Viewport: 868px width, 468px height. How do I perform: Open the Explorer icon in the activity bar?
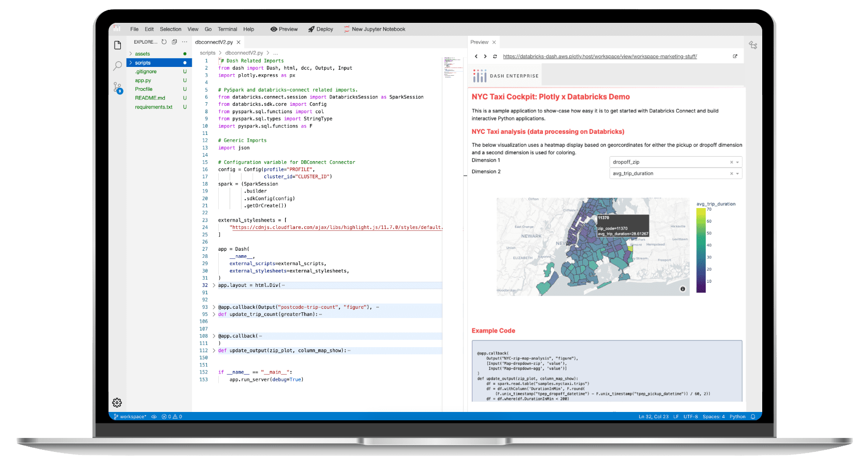coord(117,45)
